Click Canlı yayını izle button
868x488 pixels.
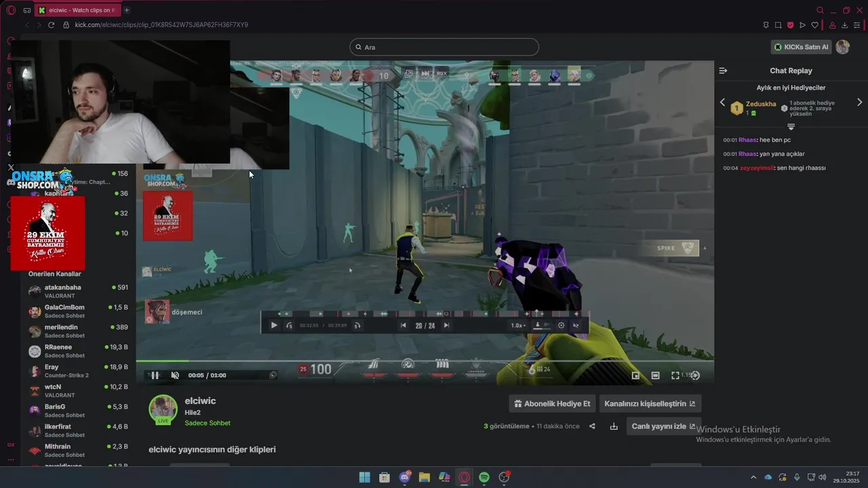click(663, 426)
